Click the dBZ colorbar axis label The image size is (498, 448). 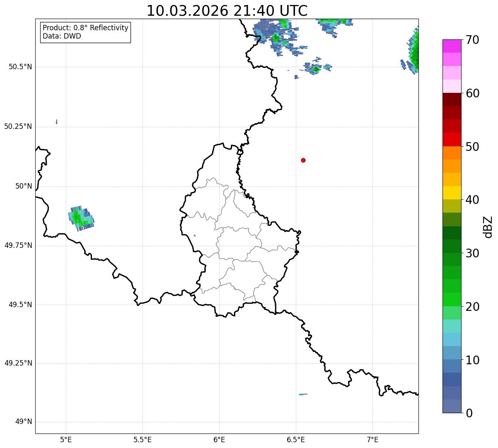pos(488,226)
